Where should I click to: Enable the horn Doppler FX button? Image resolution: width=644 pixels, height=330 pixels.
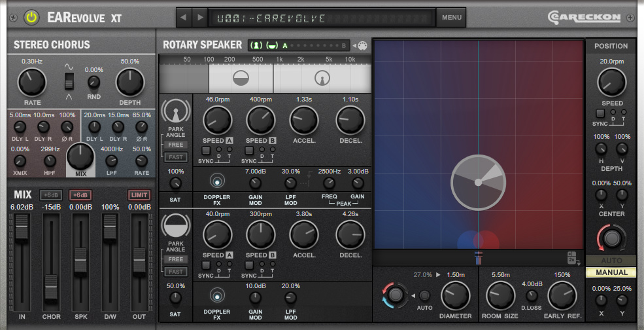[215, 181]
